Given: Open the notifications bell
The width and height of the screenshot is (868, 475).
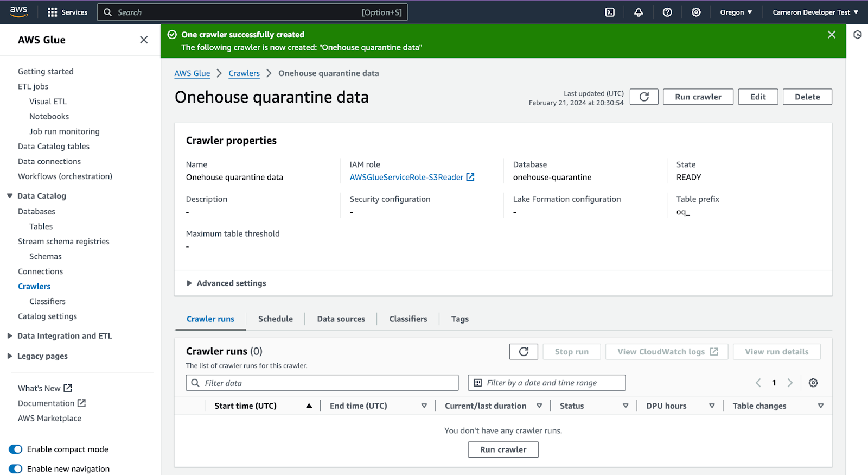Looking at the screenshot, I should [639, 12].
